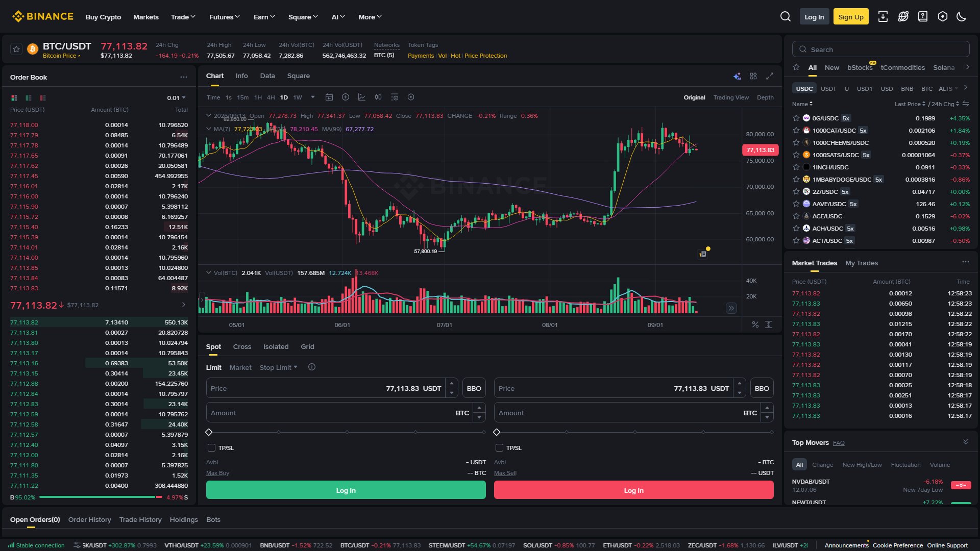Open Trade dropdown in navigation
The height and width of the screenshot is (551, 980).
(x=183, y=17)
